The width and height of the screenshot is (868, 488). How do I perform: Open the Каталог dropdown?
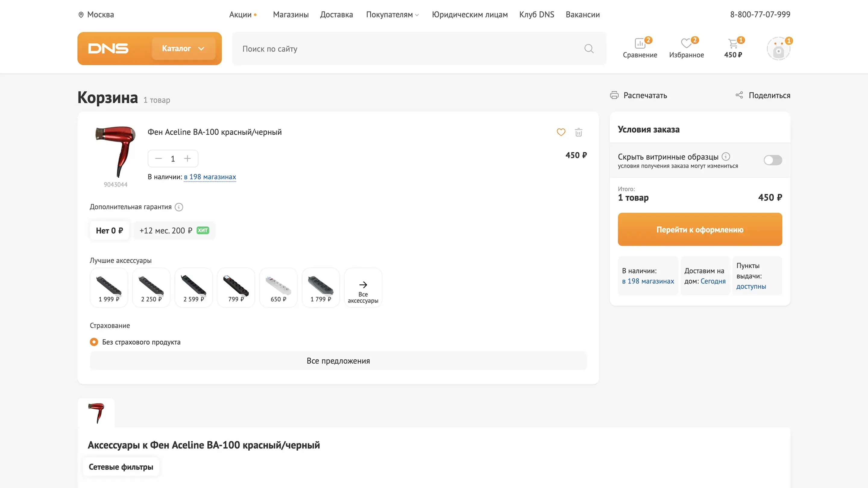coord(183,48)
